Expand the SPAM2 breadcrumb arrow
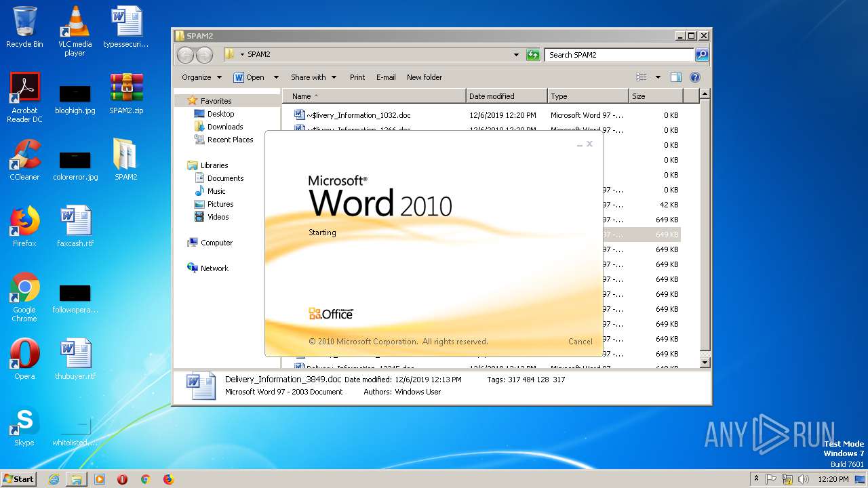The image size is (868, 488). pos(242,54)
